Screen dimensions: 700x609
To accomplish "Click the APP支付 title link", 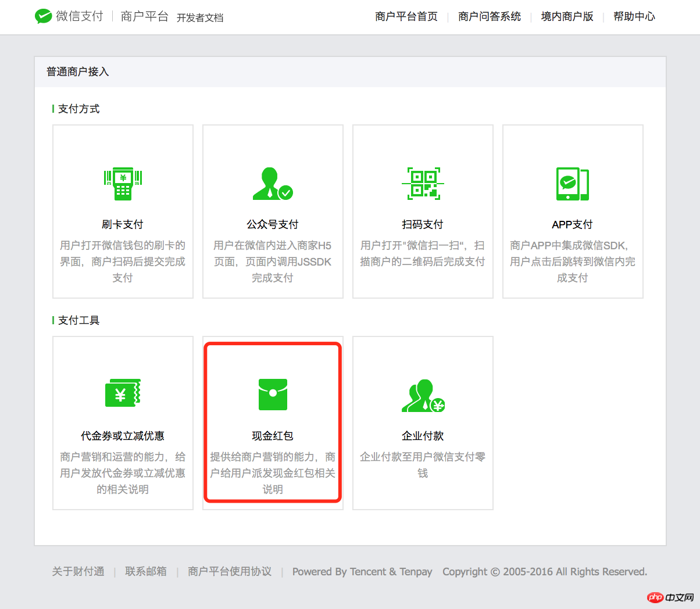I will click(x=573, y=224).
